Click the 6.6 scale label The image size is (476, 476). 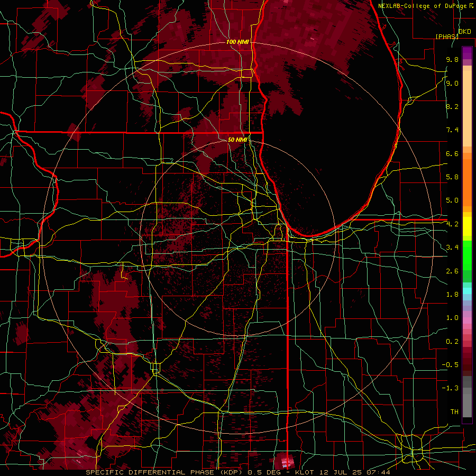point(452,153)
